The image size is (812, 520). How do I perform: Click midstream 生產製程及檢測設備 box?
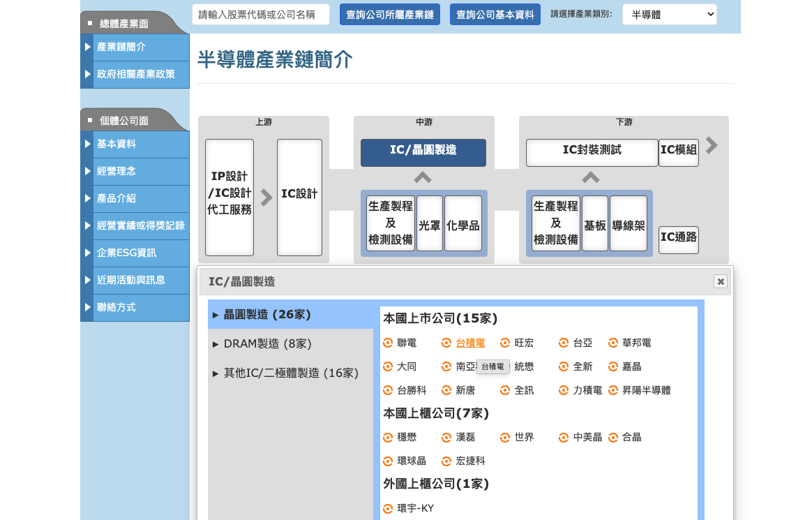click(x=391, y=223)
